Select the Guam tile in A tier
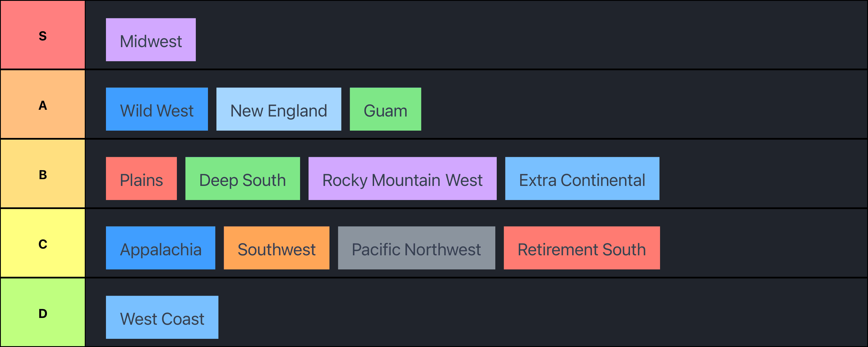The image size is (868, 347). point(385,109)
